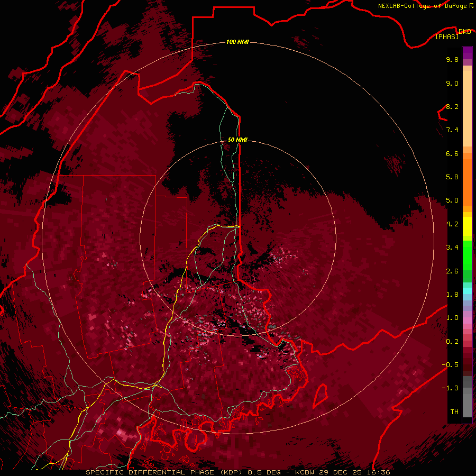Click the TH threshold label
The width and height of the screenshot is (476, 476).
tap(454, 412)
